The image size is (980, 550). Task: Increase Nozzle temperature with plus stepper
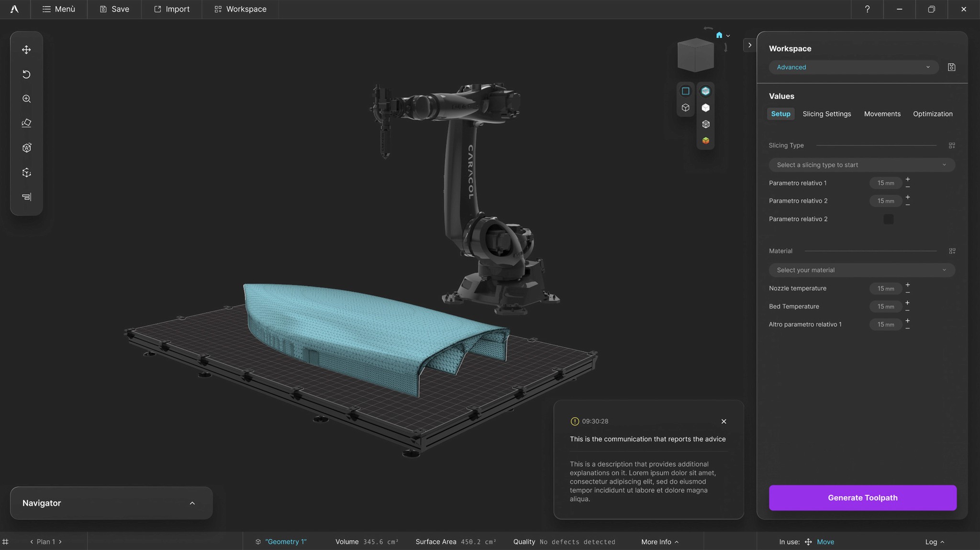[907, 285]
